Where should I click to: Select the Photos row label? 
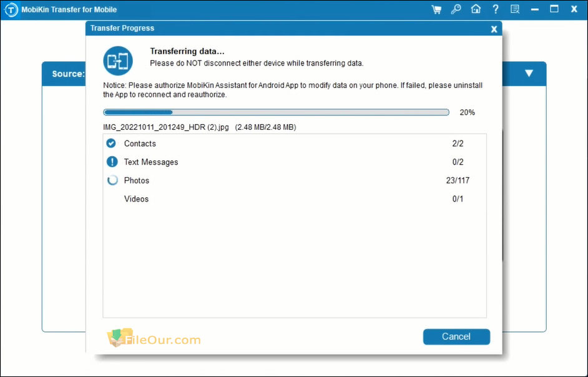137,180
